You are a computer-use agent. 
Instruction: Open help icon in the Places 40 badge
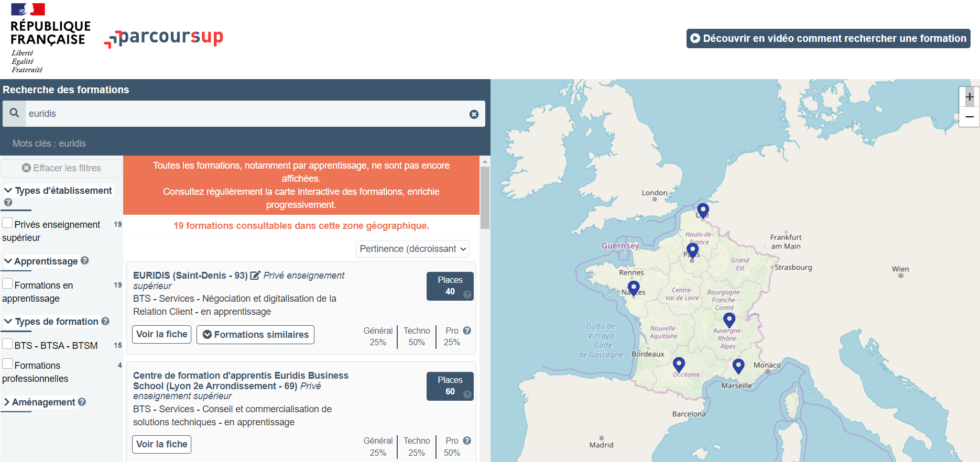tap(467, 294)
